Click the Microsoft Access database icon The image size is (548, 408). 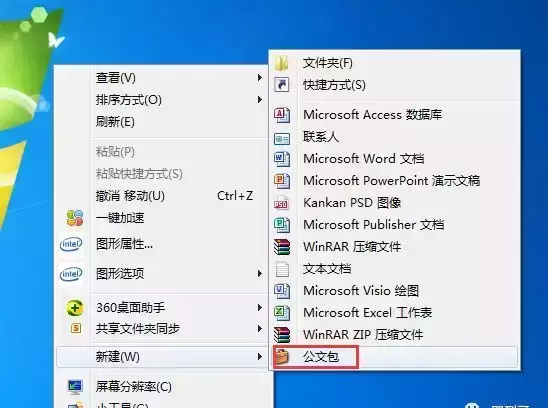[x=282, y=115]
